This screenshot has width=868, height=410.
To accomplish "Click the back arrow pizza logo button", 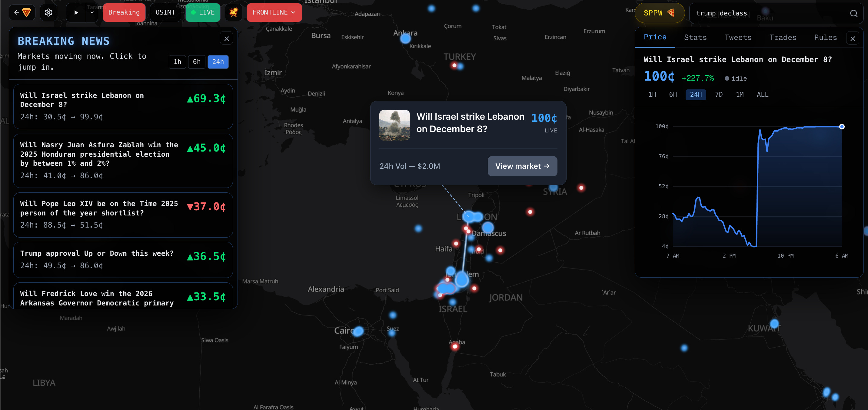I will [x=22, y=13].
